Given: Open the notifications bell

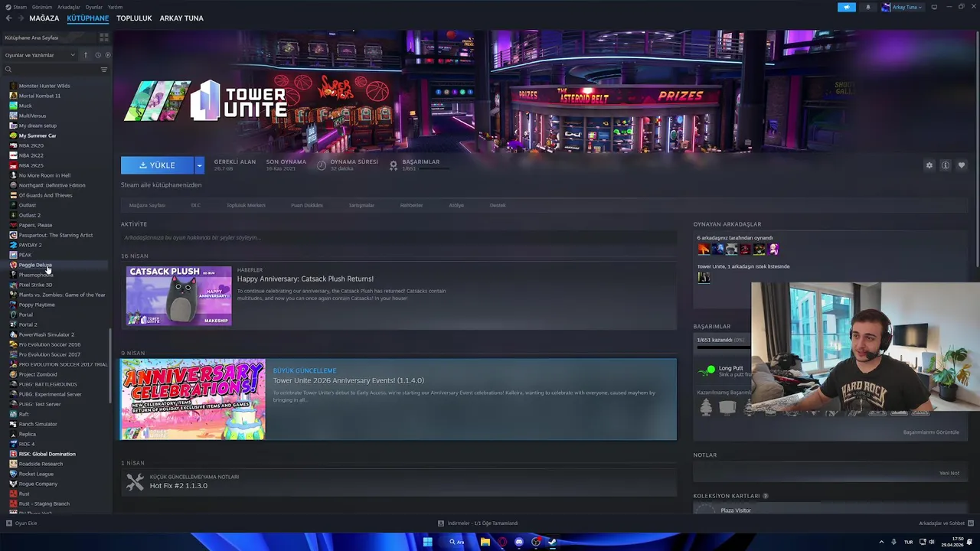Looking at the screenshot, I should (867, 7).
